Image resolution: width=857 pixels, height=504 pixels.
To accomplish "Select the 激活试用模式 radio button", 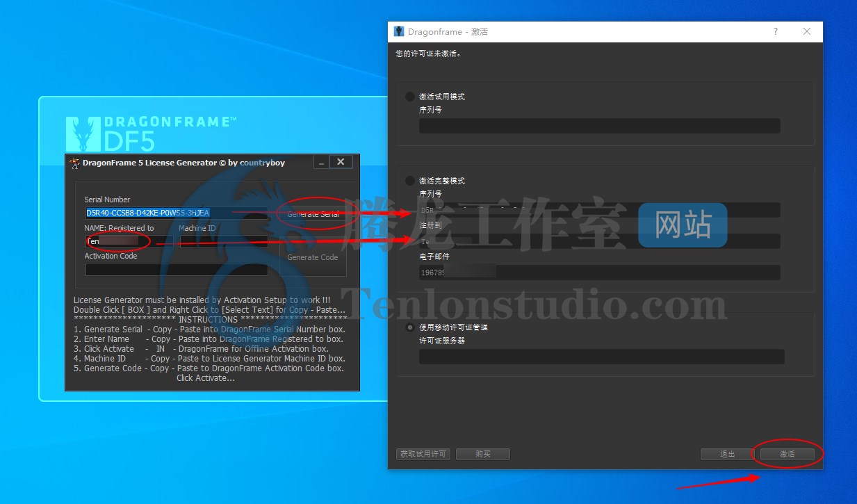I will click(x=410, y=97).
